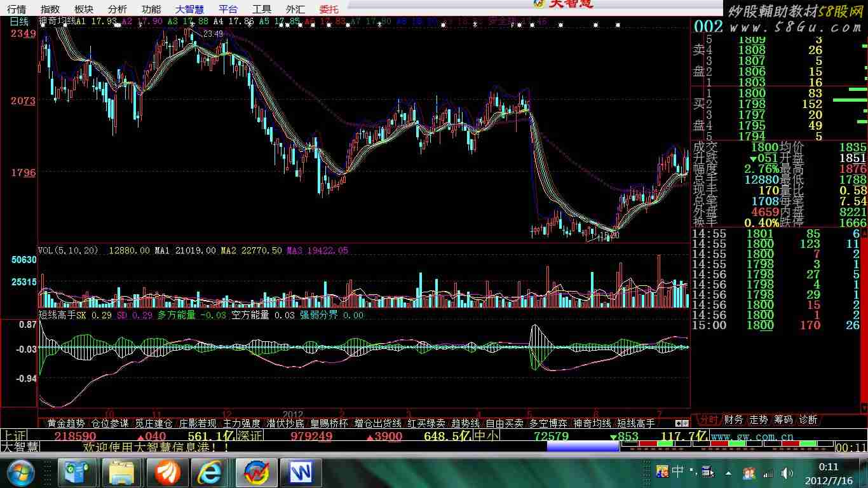Open Windows Explorer folder from taskbar
The height and width of the screenshot is (488, 868).
coord(123,473)
